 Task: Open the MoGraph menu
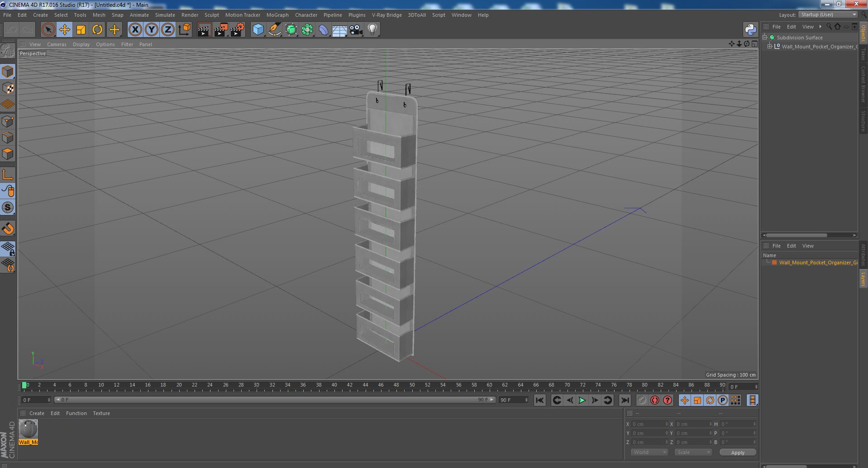[x=277, y=15]
